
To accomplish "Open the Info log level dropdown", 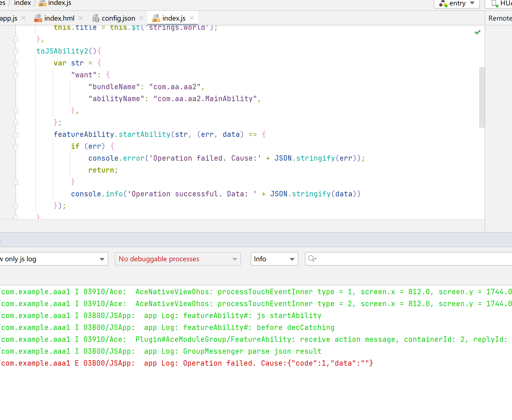I will click(274, 259).
